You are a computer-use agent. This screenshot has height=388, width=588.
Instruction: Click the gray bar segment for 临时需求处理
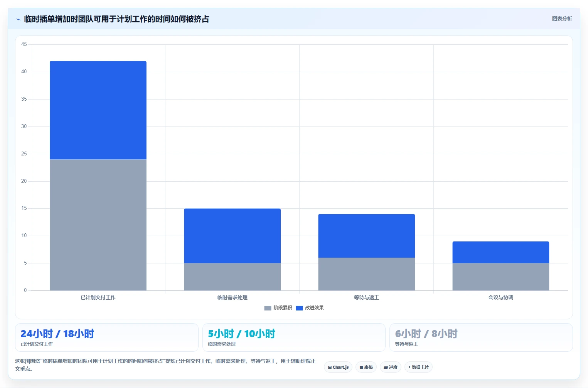point(232,277)
